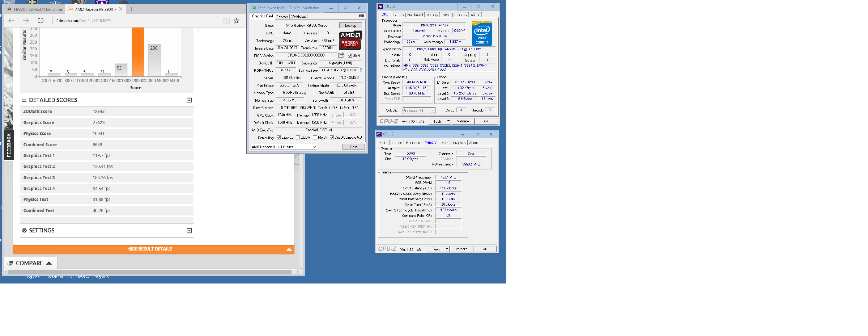Toggle the UEFI checkbox in GPU-Z
Image resolution: width=868 pixels, height=336 pixels.
(x=350, y=55)
